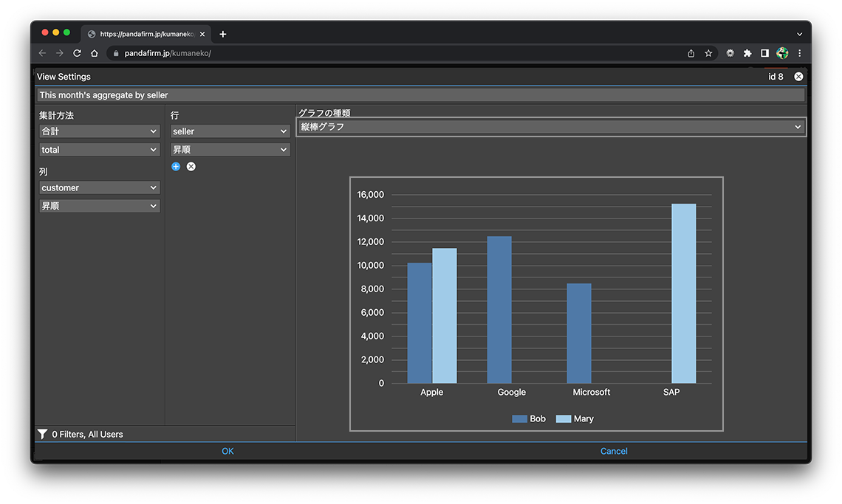Image resolution: width=842 pixels, height=504 pixels.
Task: Go to browser home page icon
Action: pos(95,53)
